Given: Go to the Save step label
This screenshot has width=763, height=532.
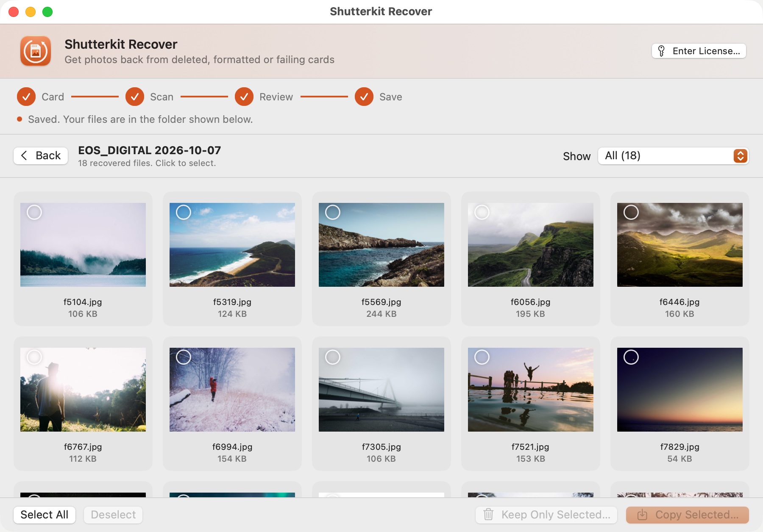Looking at the screenshot, I should tap(391, 97).
